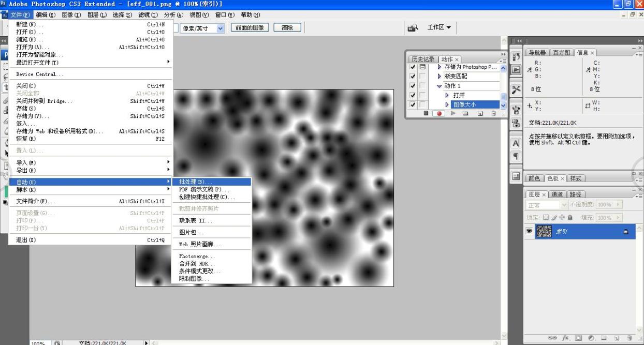Click the play action triangle icon
644x345 pixels.
coord(454,113)
